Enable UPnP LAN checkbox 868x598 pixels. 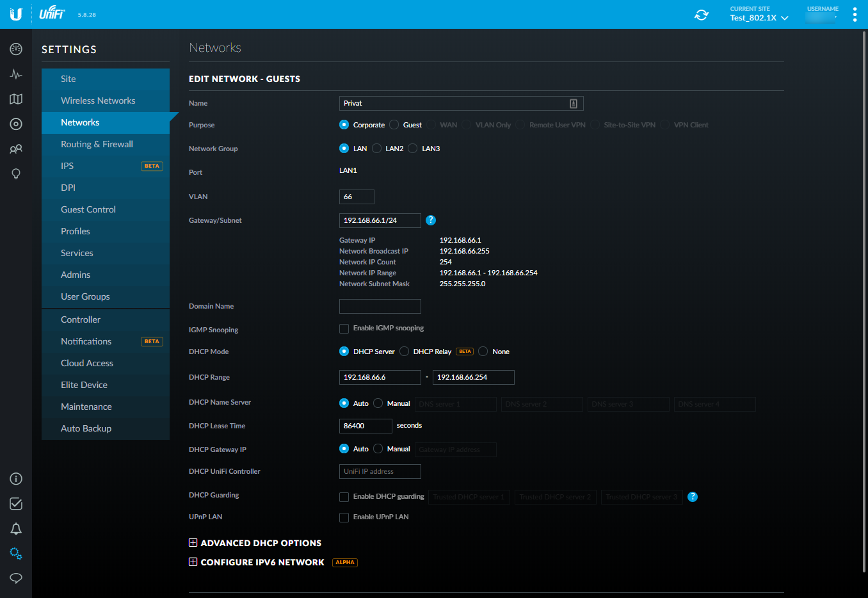(344, 517)
